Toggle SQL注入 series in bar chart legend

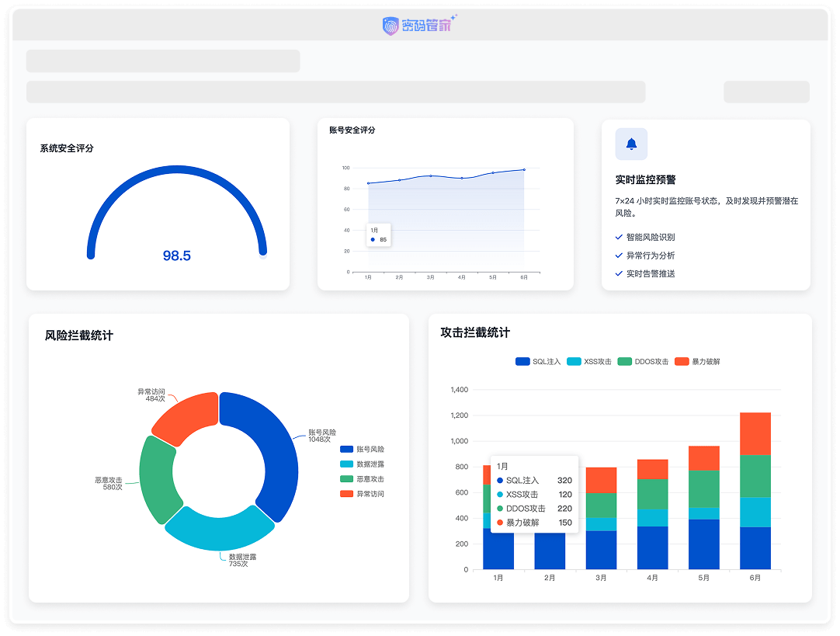pos(537,362)
